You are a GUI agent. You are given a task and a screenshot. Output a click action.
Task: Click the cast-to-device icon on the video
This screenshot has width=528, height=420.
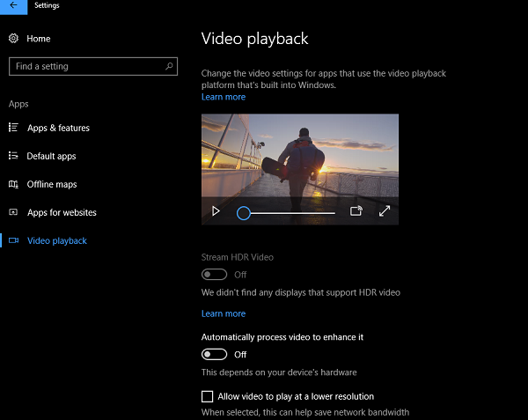tap(356, 211)
